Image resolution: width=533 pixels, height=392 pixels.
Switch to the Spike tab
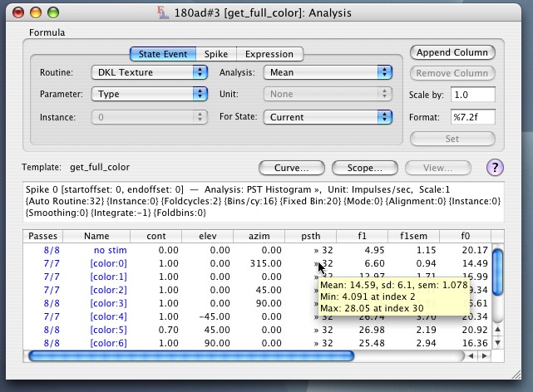pos(216,54)
